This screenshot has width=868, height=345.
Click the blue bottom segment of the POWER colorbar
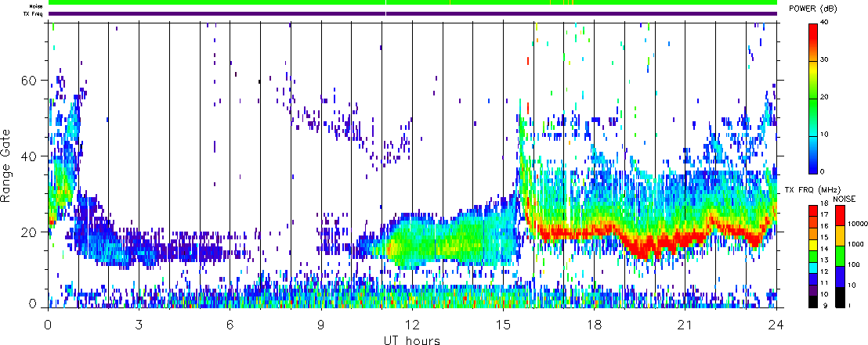812,155
